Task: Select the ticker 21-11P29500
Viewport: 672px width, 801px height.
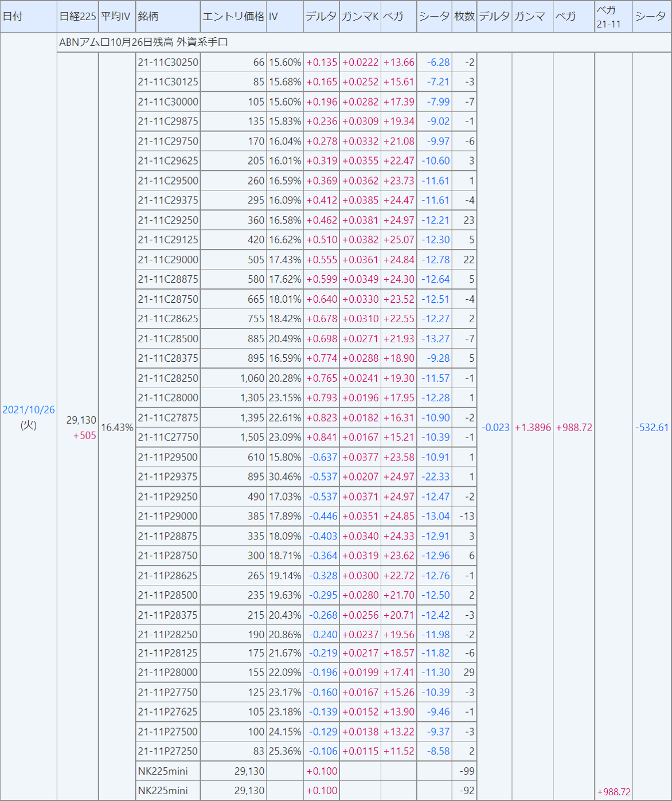Action: (167, 458)
